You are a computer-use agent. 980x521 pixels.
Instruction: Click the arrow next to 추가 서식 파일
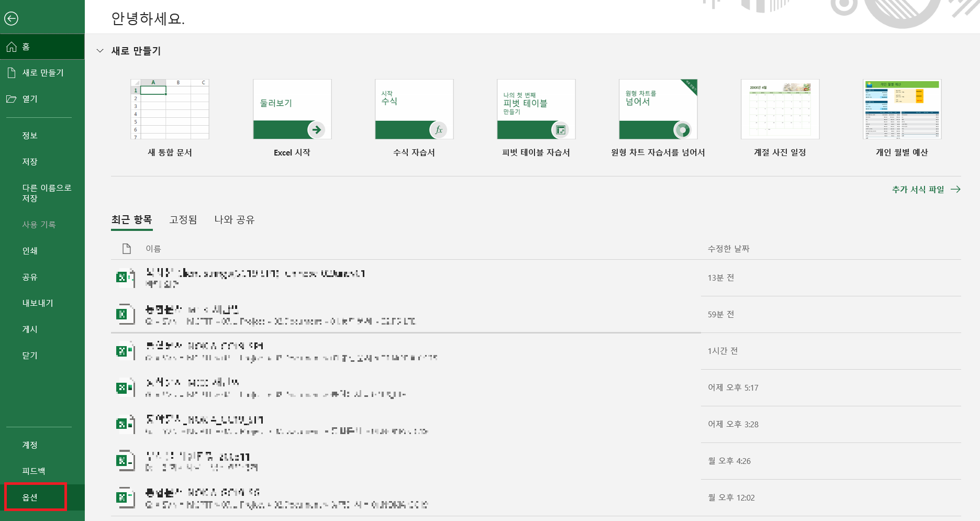(955, 190)
